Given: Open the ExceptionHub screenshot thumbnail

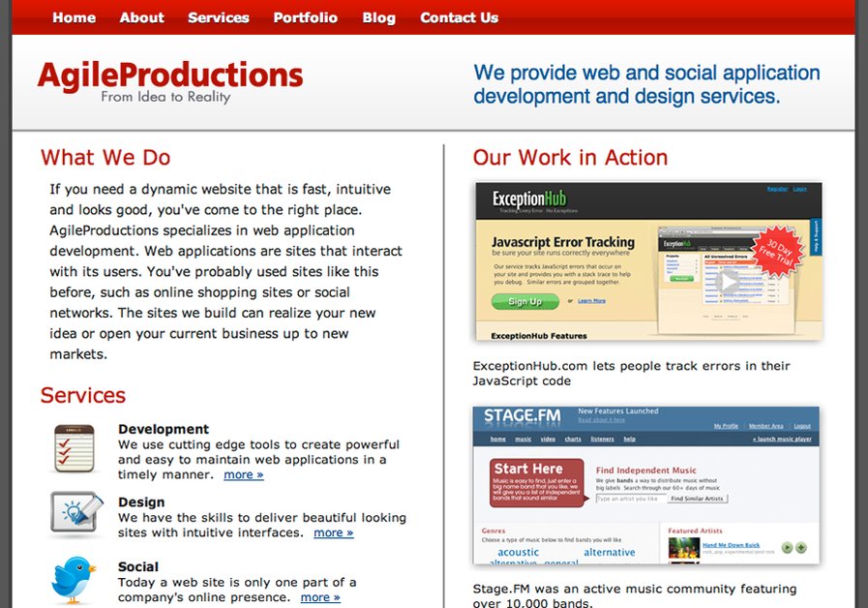Looking at the screenshot, I should [x=648, y=260].
